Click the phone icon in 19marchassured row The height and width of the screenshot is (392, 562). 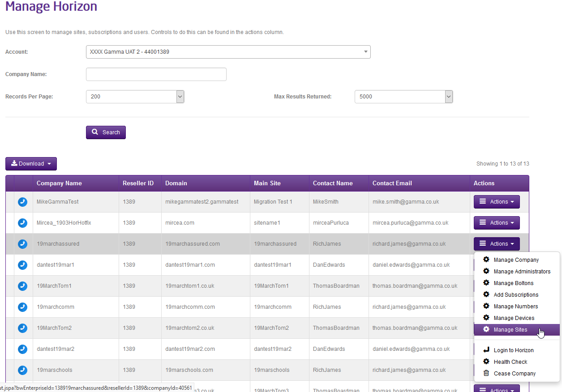click(22, 244)
